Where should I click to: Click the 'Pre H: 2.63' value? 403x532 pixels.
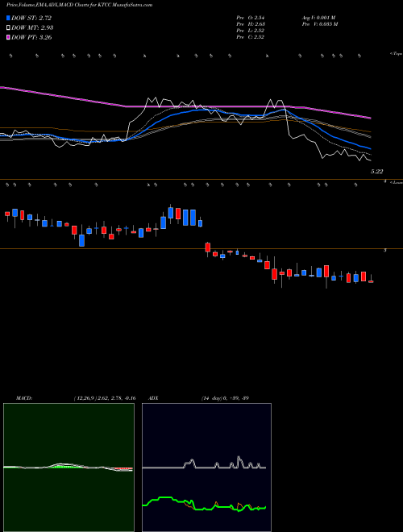tap(251, 24)
